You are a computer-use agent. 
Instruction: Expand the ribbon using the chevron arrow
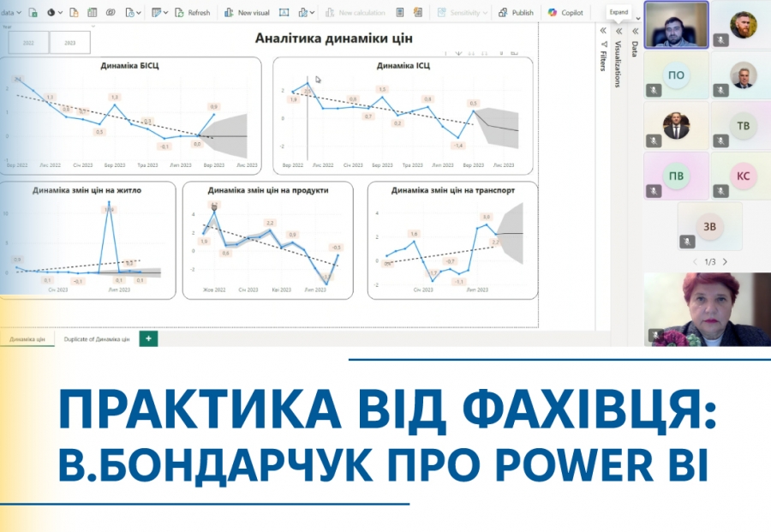click(638, 19)
